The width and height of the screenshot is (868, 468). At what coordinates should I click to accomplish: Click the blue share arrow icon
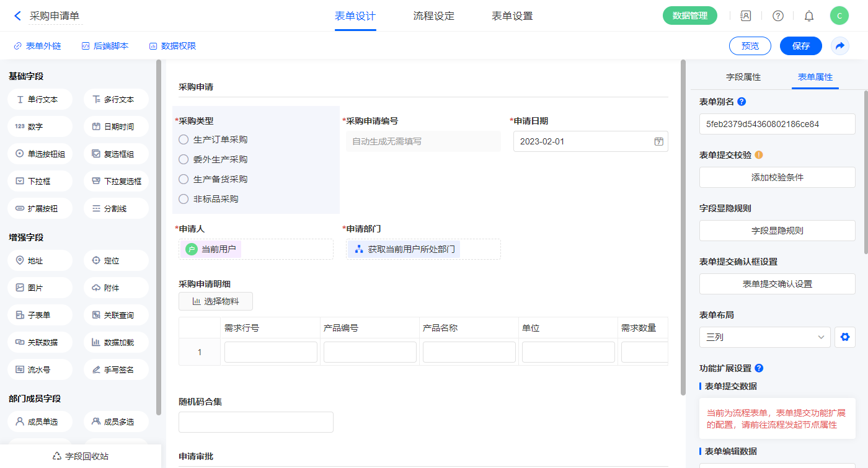pyautogui.click(x=840, y=46)
